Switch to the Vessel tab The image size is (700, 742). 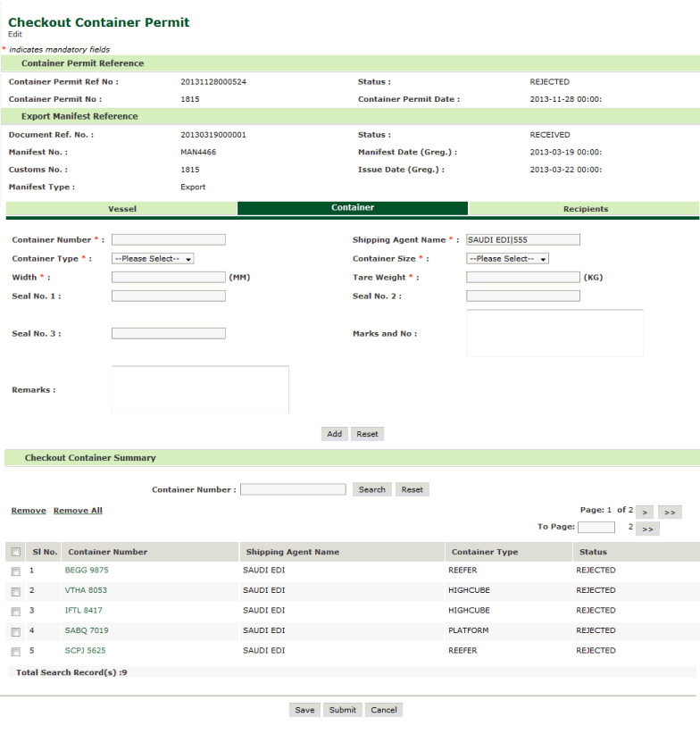122,209
